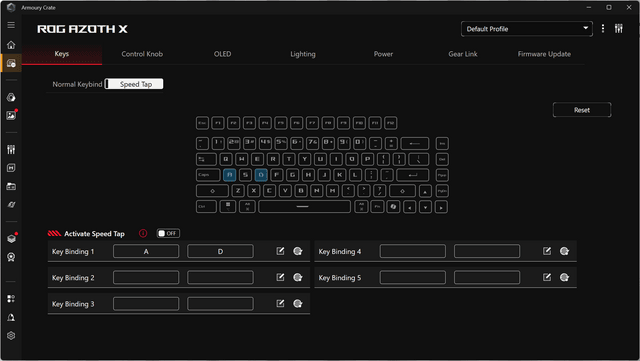Select the highlighted A key on keyboard
Image resolution: width=640 pixels, height=361 pixels.
pos(229,175)
